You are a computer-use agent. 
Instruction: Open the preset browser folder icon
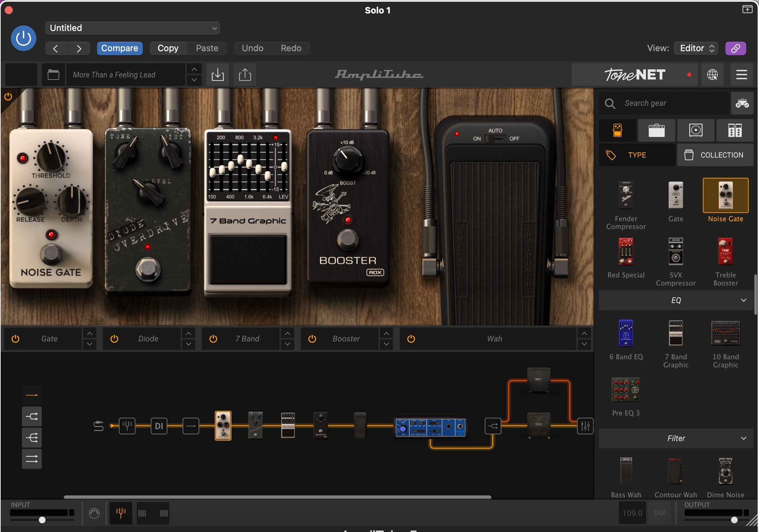pyautogui.click(x=53, y=74)
